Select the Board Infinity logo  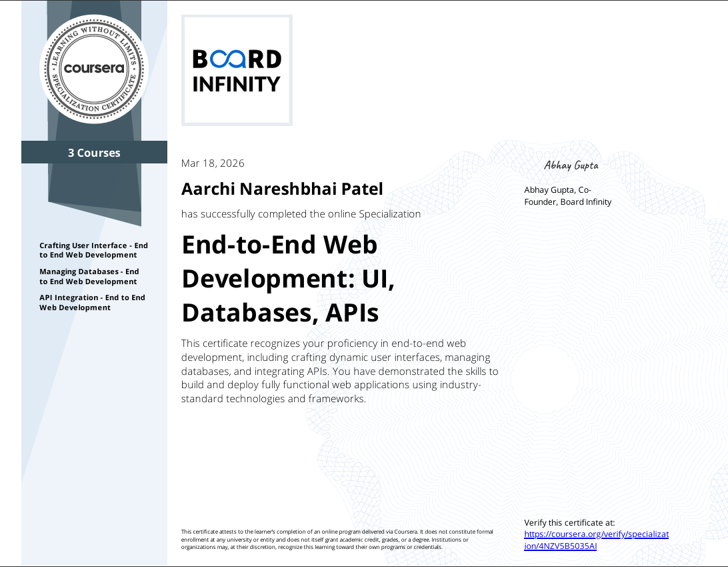(236, 69)
